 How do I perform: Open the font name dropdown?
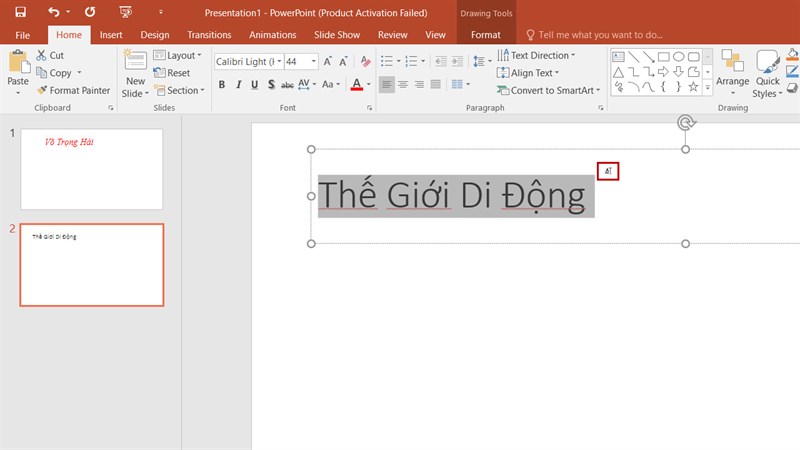[279, 62]
